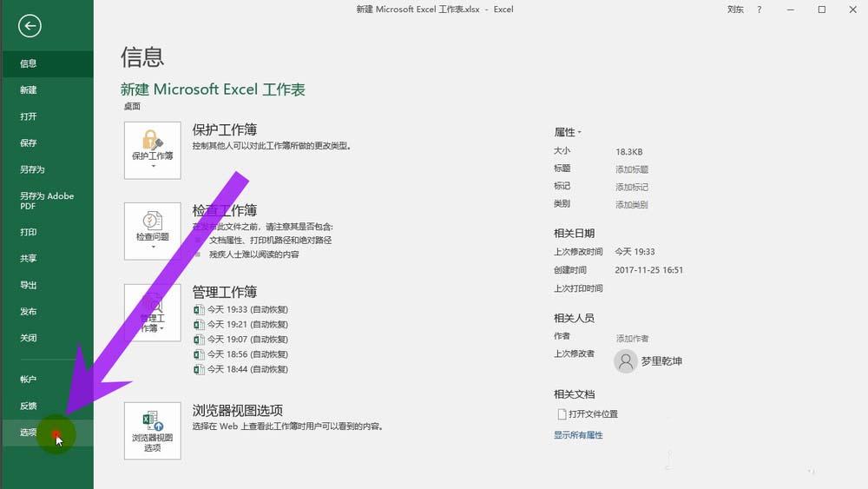868x489 pixels.
Task: Open autorecover version 今天 19:33
Action: [x=241, y=309]
